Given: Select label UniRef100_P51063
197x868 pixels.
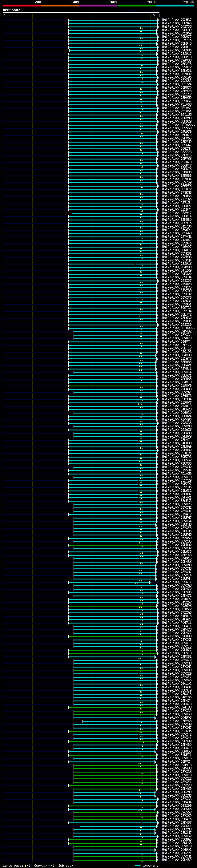Looking at the screenshot, I should (177, 104).
